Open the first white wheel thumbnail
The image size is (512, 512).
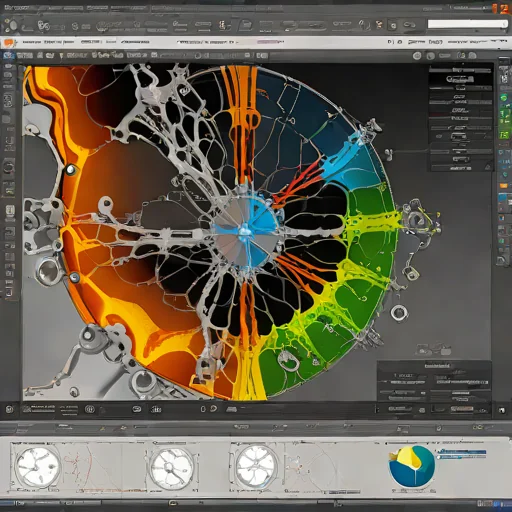pyautogui.click(x=38, y=468)
